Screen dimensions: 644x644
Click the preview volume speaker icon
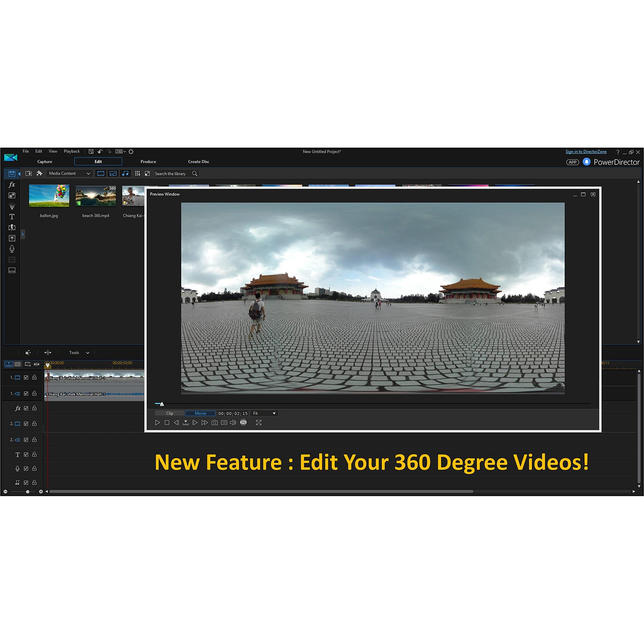[233, 423]
